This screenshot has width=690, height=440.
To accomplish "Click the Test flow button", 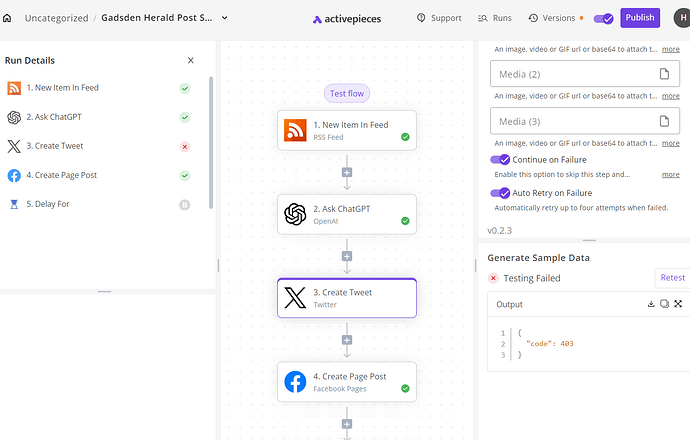I will [347, 93].
